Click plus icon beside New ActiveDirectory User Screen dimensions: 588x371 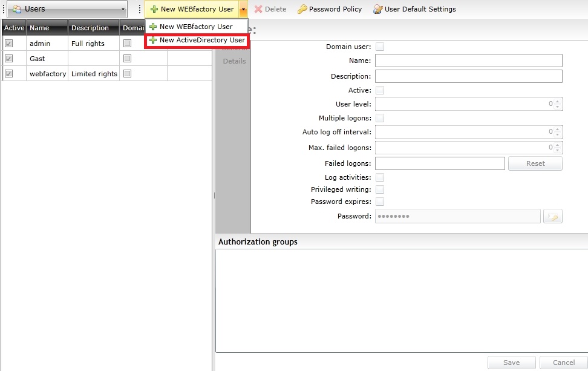[153, 41]
